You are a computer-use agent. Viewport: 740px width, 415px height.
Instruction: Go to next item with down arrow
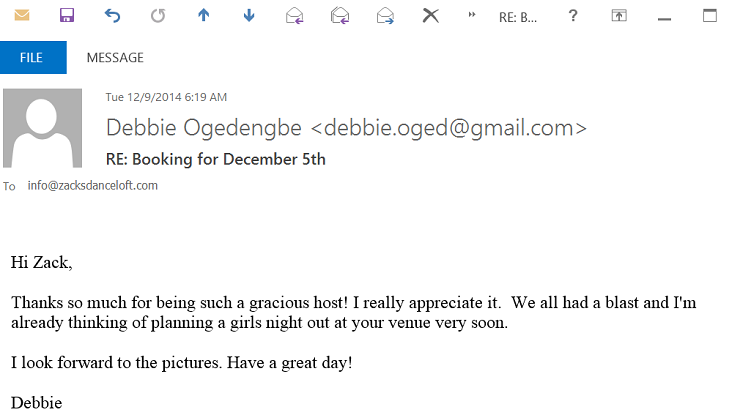click(x=249, y=16)
